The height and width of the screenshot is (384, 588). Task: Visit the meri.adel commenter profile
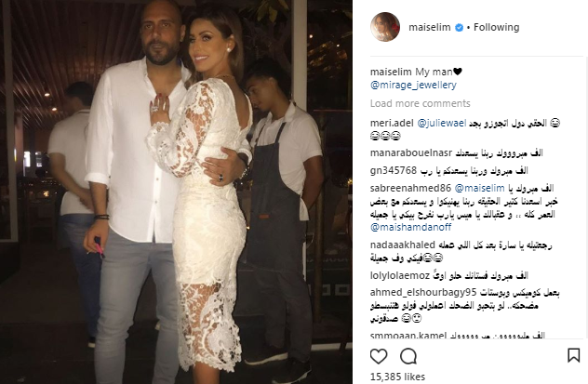tap(392, 123)
